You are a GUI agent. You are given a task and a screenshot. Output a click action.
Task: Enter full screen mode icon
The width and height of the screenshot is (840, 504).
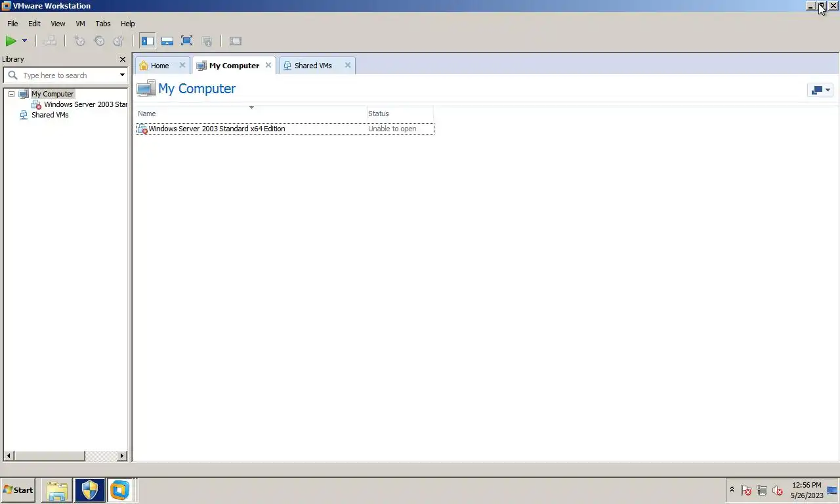[186, 41]
